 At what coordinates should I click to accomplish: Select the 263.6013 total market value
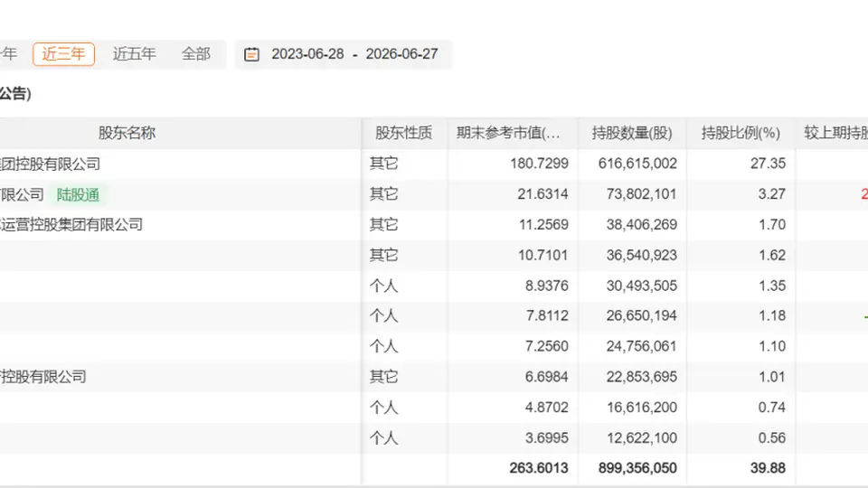coord(539,468)
